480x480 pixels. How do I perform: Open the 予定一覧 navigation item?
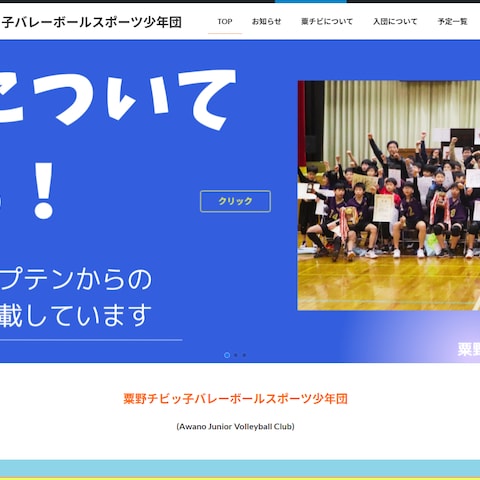click(x=452, y=22)
